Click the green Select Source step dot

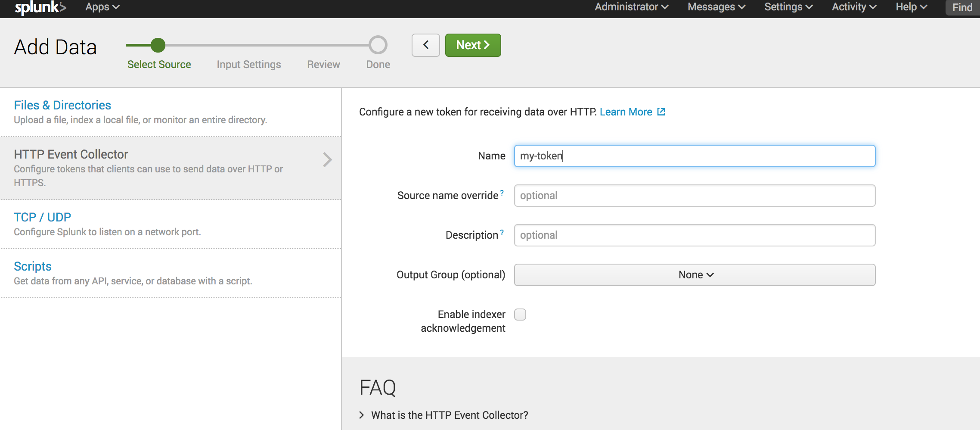coord(158,45)
